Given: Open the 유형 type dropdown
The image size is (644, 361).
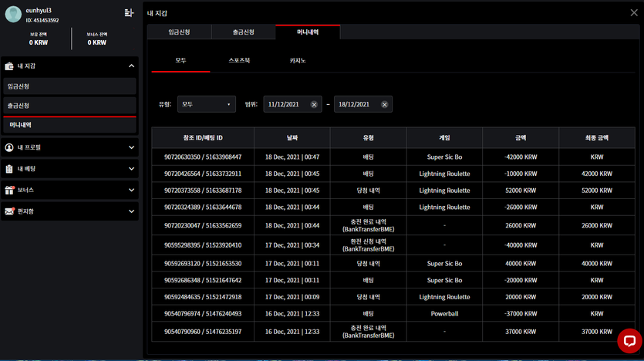Looking at the screenshot, I should pos(207,104).
